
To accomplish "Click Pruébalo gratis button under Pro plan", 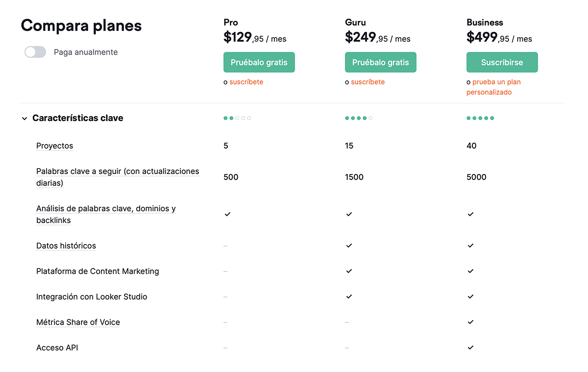I will (x=259, y=62).
